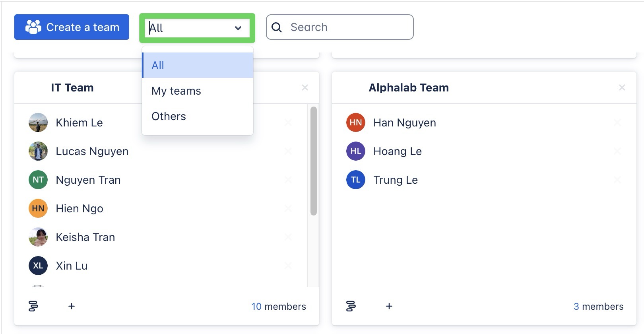Screen dimensions: 644x334
Task: Open the Alphalab Team timeline icon
Action: (351, 306)
